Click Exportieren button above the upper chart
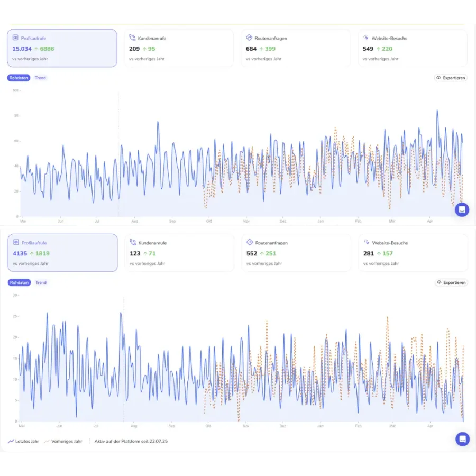This screenshot has height=476, width=476. click(451, 78)
